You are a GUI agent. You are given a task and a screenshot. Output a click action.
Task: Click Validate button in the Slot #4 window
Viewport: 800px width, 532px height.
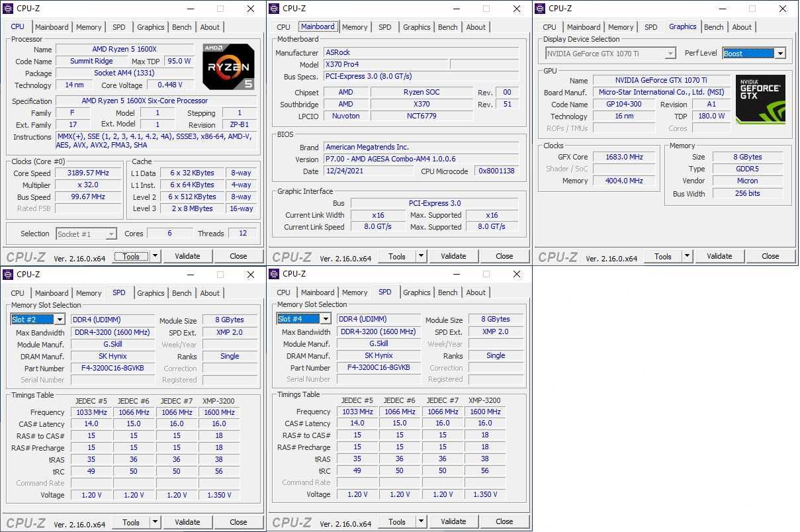(x=453, y=521)
